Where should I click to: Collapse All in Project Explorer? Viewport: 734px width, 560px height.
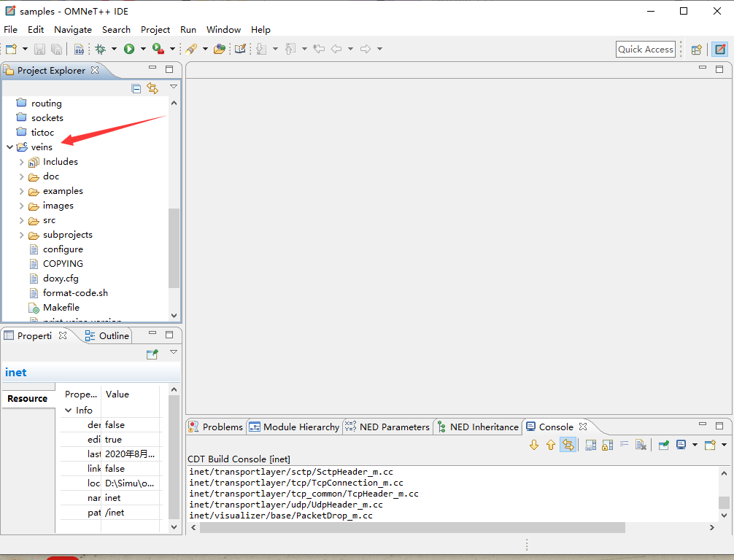pyautogui.click(x=136, y=88)
